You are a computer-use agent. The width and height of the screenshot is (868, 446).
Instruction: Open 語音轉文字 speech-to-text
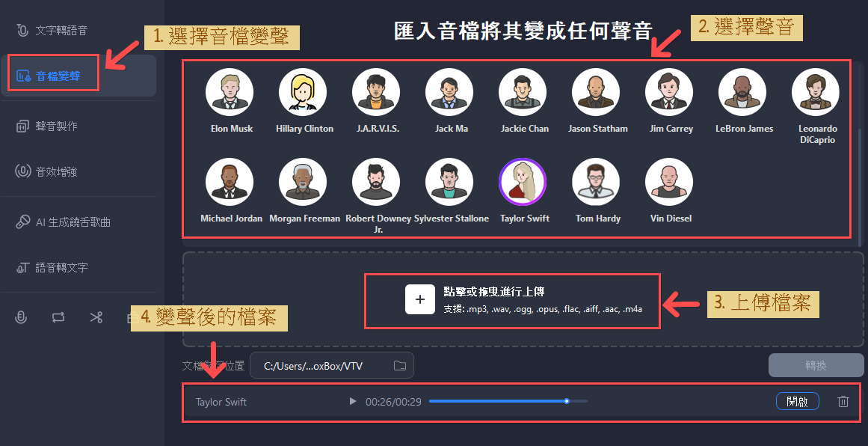(52, 267)
